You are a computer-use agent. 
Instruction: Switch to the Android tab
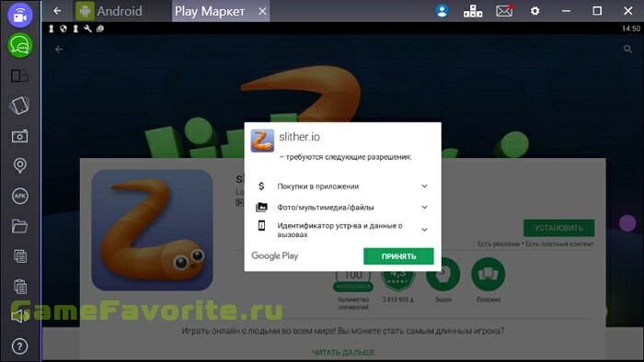coord(109,11)
